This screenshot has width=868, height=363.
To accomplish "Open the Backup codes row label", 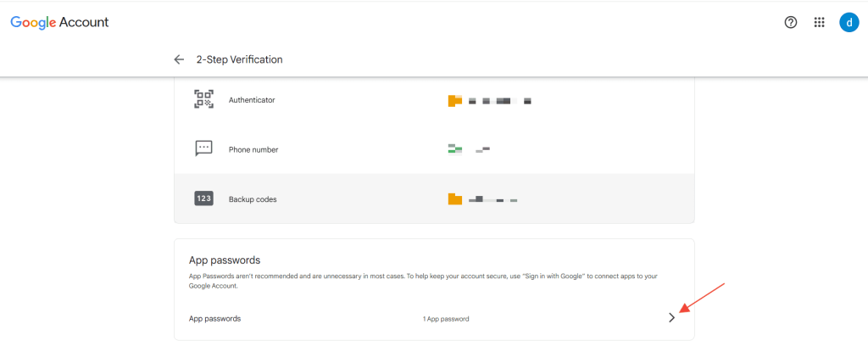I will [x=253, y=199].
